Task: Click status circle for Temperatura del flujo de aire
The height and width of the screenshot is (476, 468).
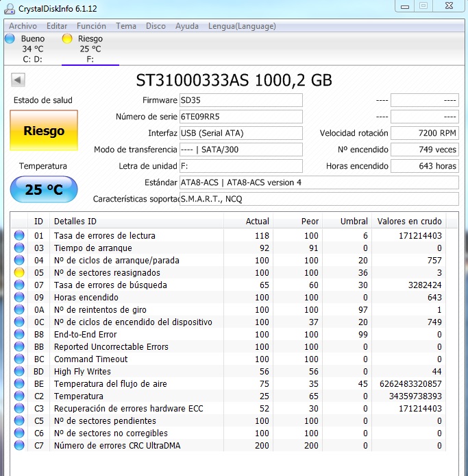Action: coord(19,383)
